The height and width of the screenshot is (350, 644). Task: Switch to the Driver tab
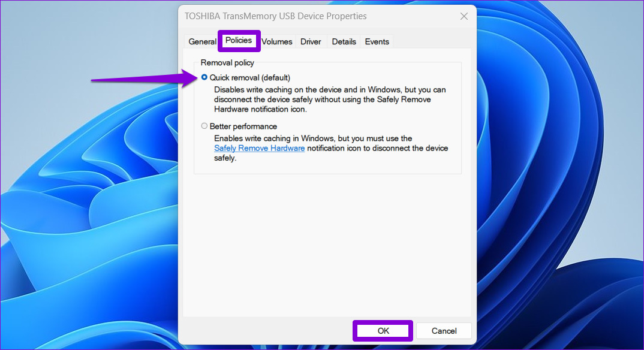(x=310, y=41)
